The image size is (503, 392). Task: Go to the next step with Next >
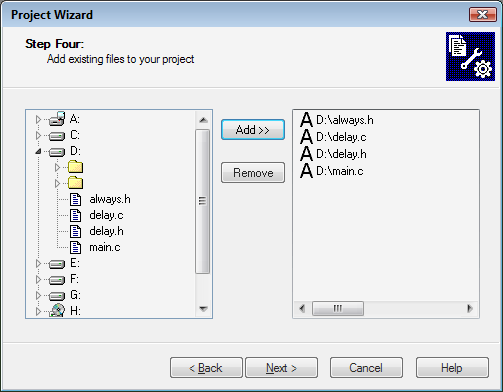[281, 368]
